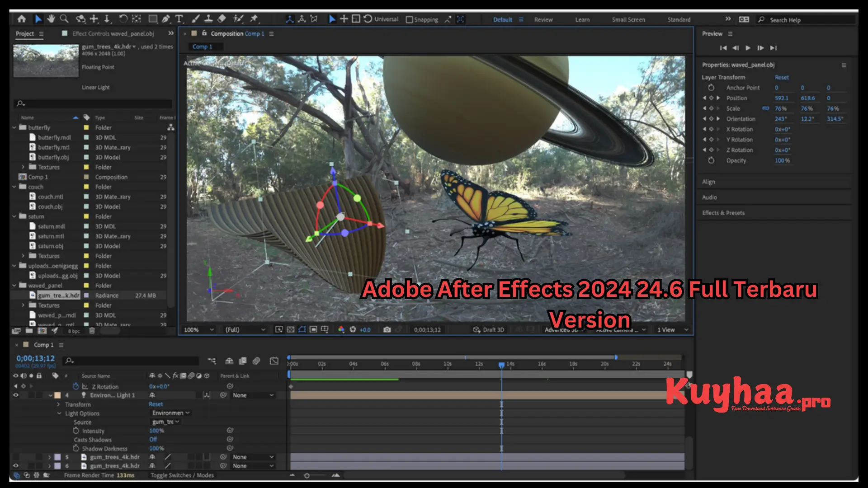868x488 pixels.
Task: Switch to the Comp 1 tab
Action: coord(203,47)
